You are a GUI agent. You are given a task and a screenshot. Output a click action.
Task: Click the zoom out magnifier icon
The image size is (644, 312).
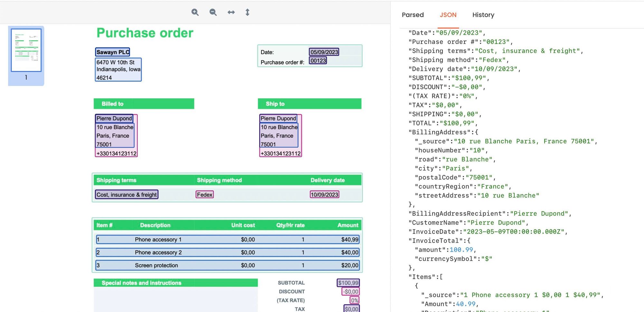[x=213, y=12]
